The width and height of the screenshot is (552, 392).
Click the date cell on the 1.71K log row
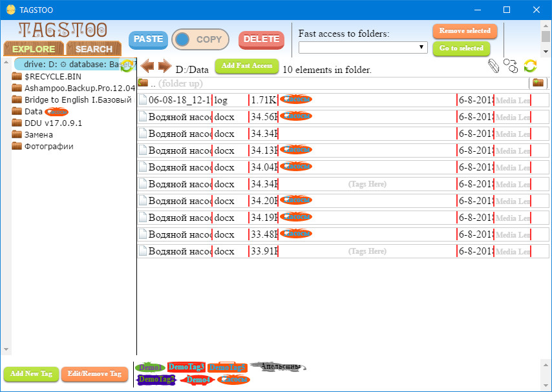(x=475, y=100)
